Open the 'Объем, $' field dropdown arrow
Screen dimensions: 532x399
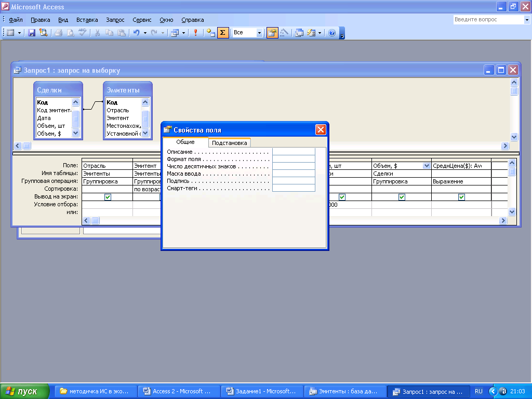pyautogui.click(x=427, y=166)
